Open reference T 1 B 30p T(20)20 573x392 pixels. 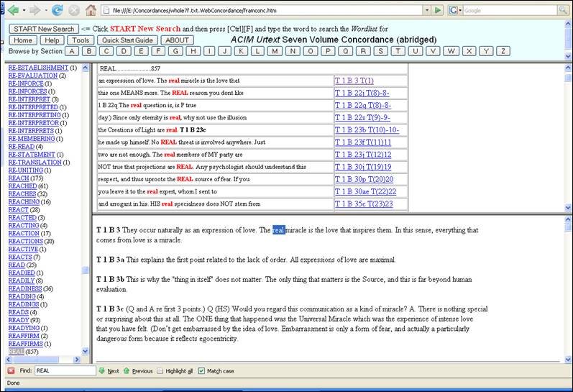pos(364,179)
